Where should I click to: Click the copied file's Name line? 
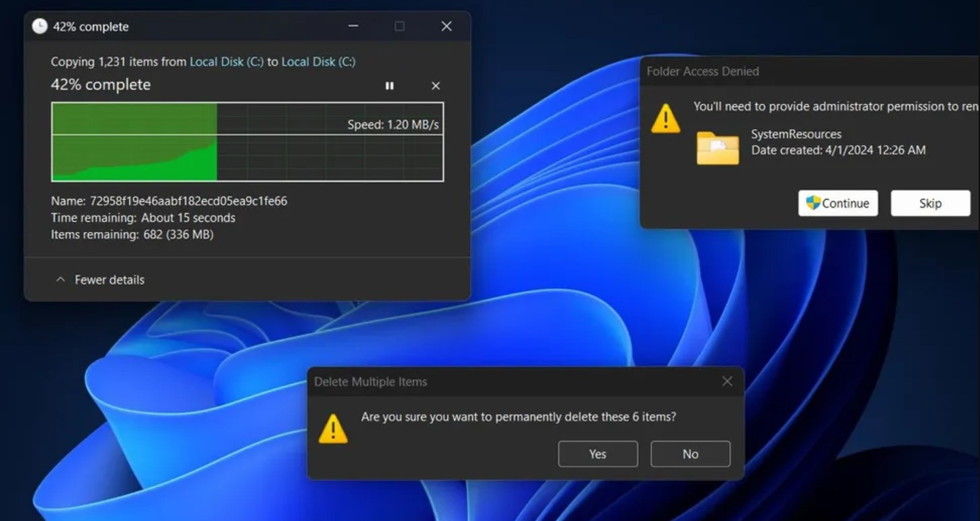pyautogui.click(x=169, y=201)
